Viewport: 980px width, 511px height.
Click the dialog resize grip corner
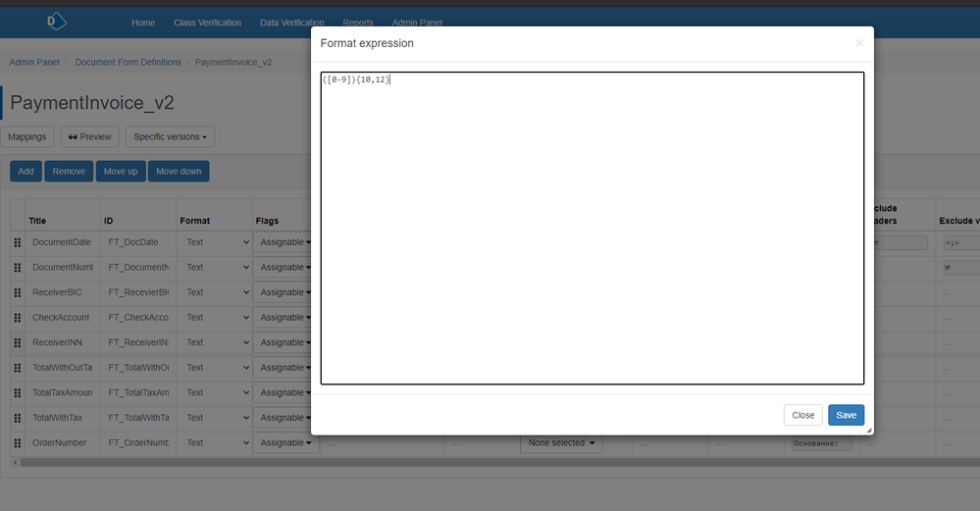coord(869,430)
